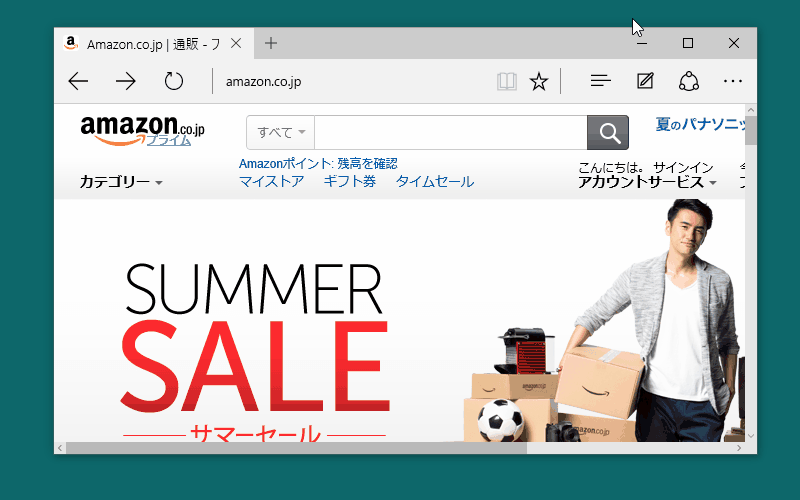Open the ギフト券 link
This screenshot has height=500, width=800.
[349, 181]
